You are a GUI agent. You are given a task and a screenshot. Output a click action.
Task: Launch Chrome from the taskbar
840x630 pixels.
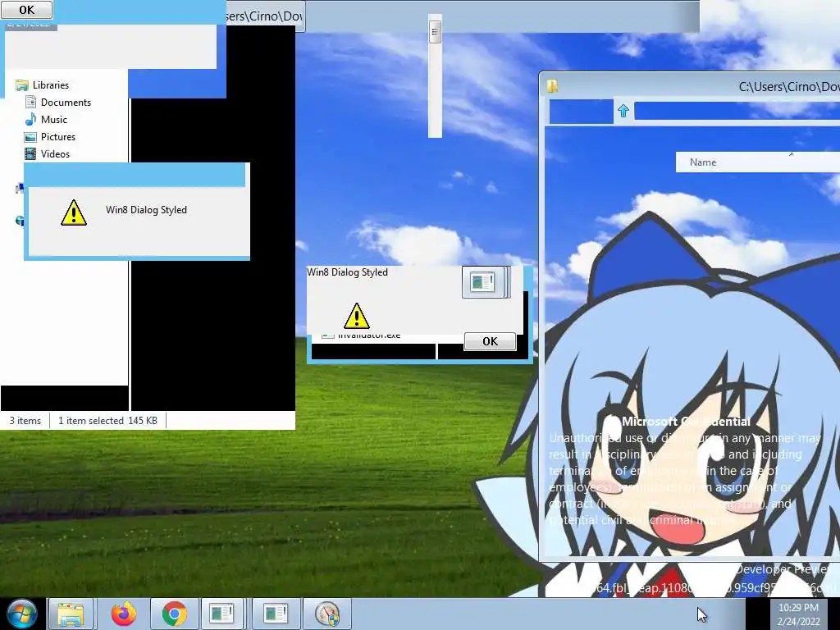point(174,614)
